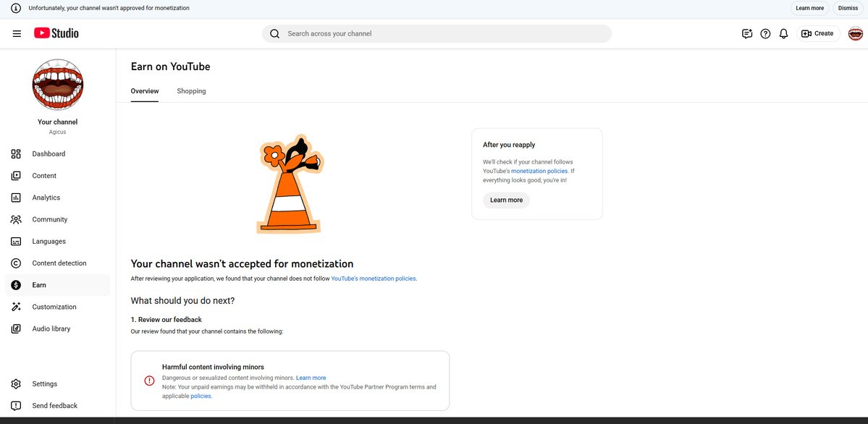The image size is (868, 424).
Task: Open the account avatar in the header
Action: [x=855, y=34]
